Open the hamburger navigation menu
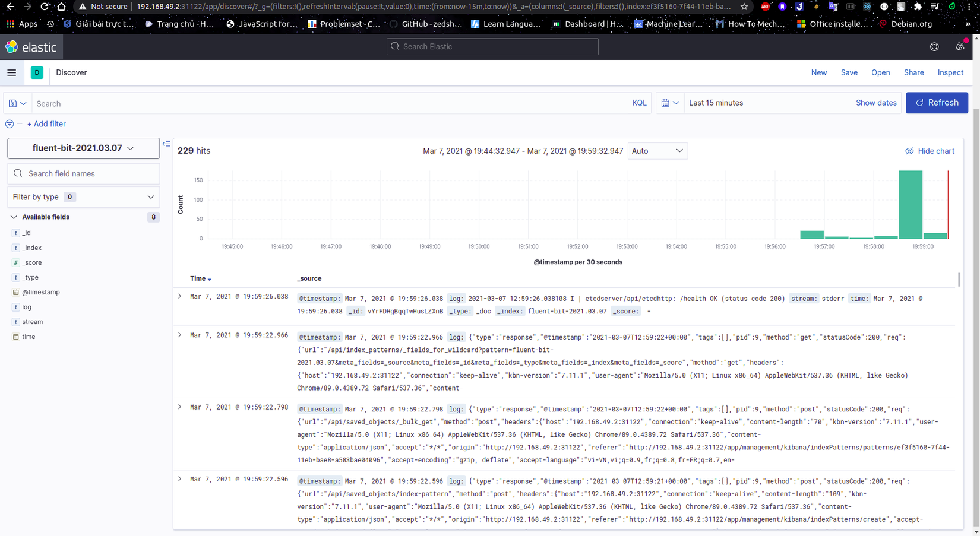Viewport: 980px width, 536px height. (x=11, y=72)
